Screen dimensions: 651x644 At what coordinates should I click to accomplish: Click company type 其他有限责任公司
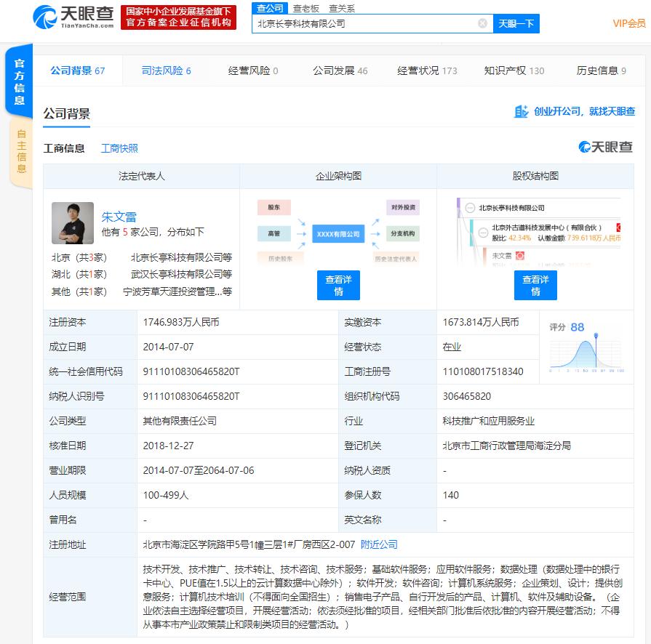tap(180, 421)
